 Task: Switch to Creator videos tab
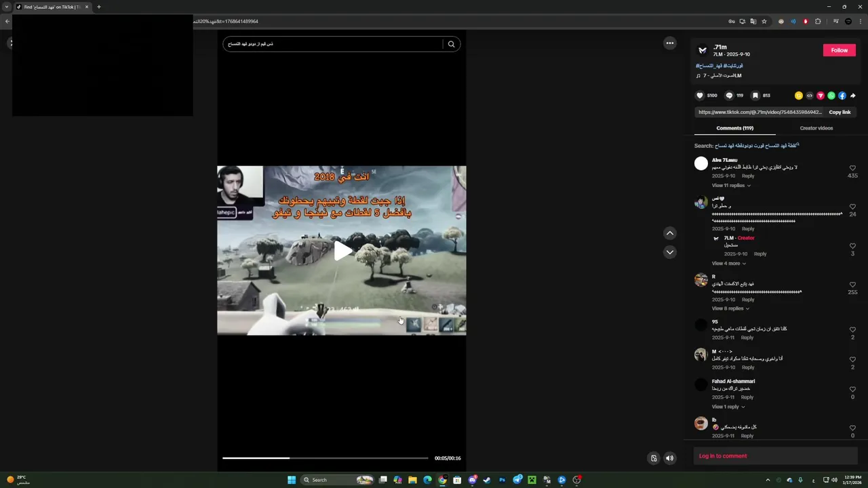(x=816, y=128)
